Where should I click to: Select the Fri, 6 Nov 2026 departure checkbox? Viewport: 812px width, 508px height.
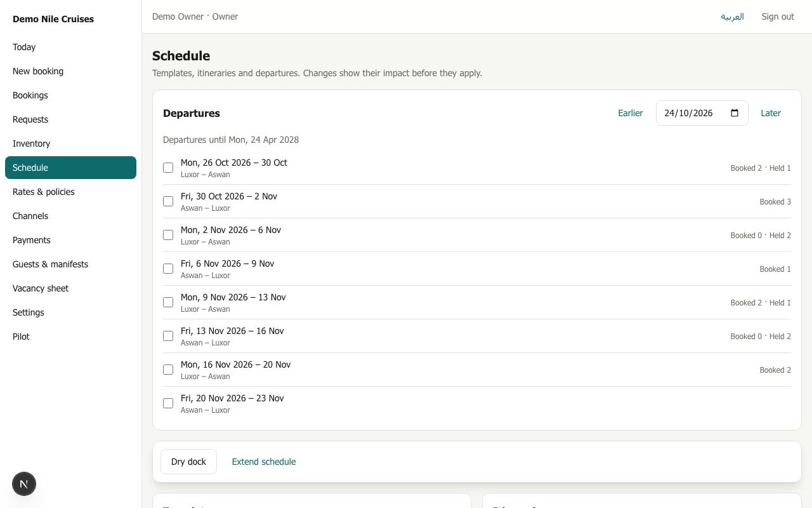click(x=168, y=269)
